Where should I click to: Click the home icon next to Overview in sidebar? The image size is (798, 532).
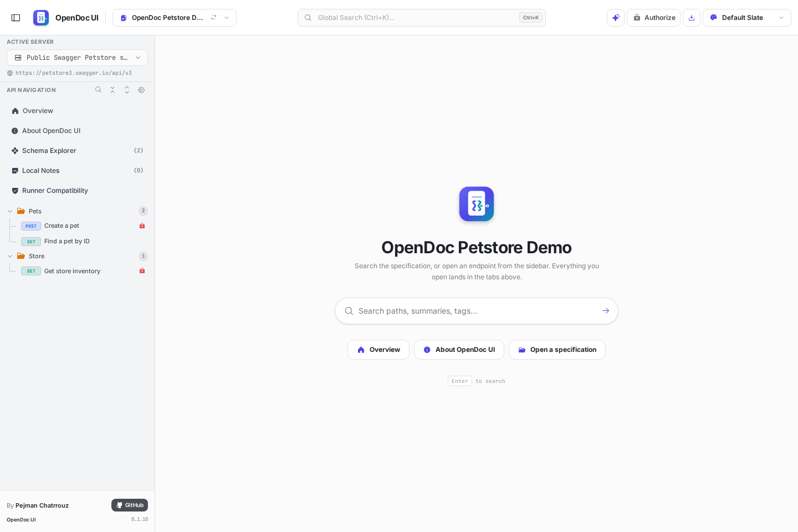click(15, 111)
